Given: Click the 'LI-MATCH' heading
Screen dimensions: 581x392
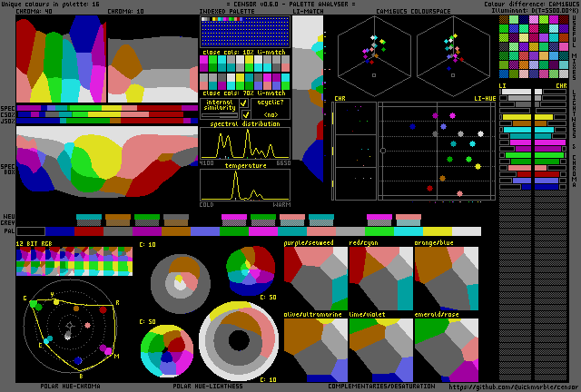Looking at the screenshot, I should pos(308,11).
